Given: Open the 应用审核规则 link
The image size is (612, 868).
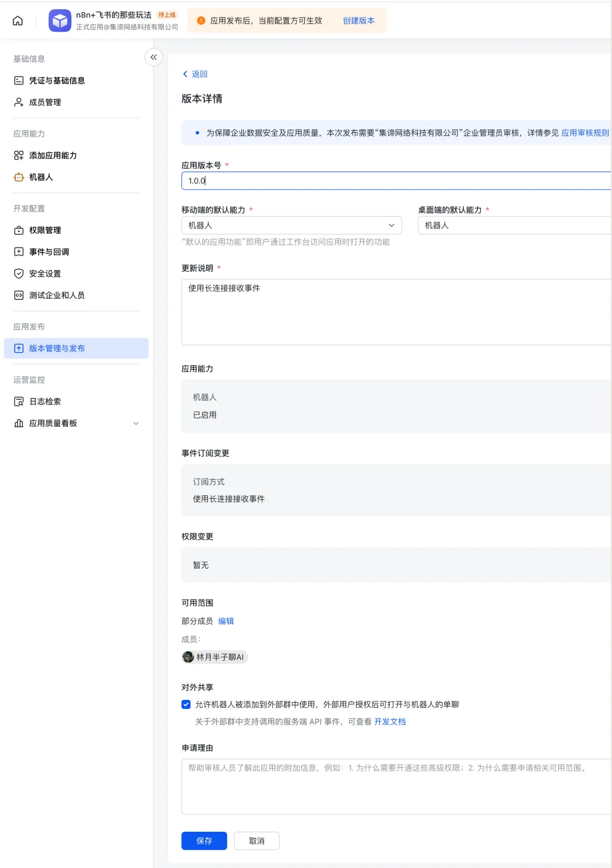Looking at the screenshot, I should [585, 132].
